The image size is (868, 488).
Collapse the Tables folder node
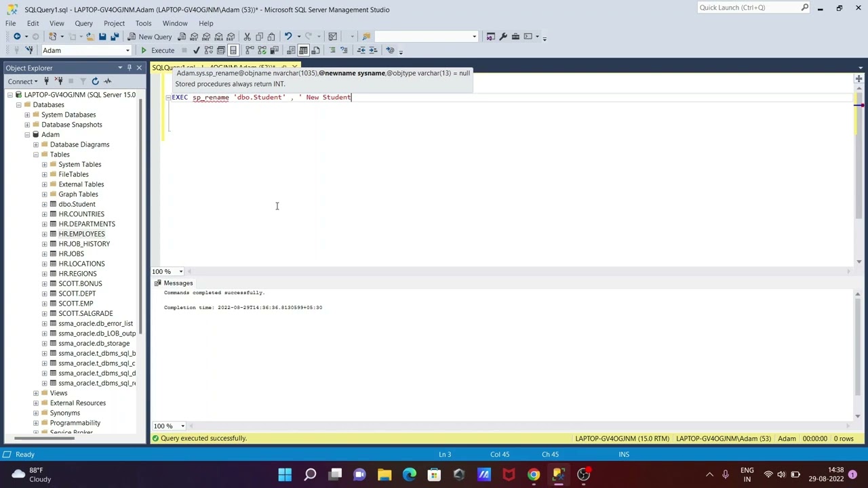36,155
